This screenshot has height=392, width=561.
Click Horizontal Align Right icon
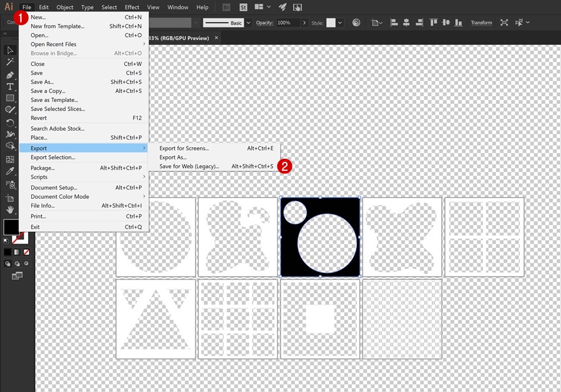419,22
